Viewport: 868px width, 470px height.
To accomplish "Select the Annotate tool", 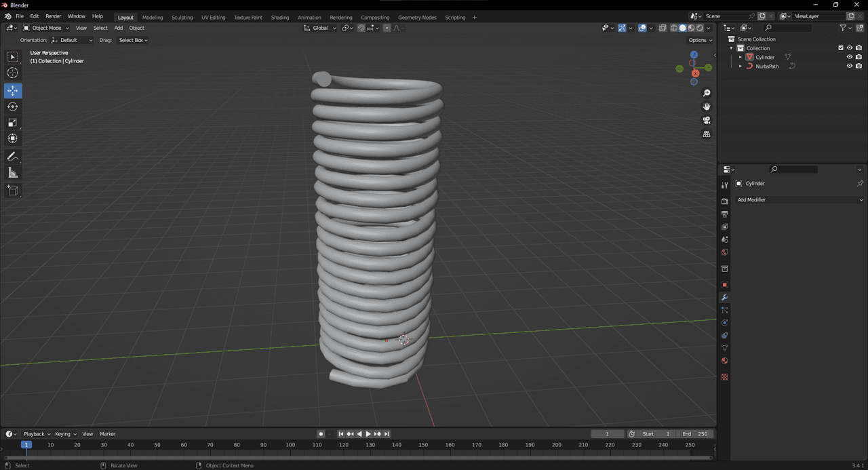I will 13,157.
